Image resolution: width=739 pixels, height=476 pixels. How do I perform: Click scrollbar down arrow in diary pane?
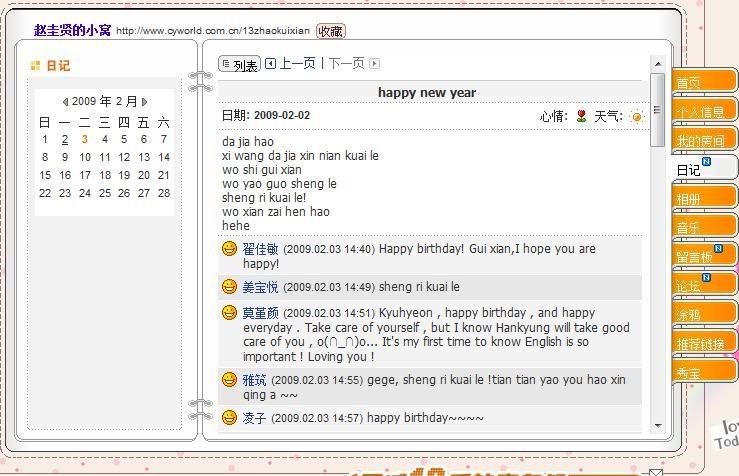pos(658,426)
